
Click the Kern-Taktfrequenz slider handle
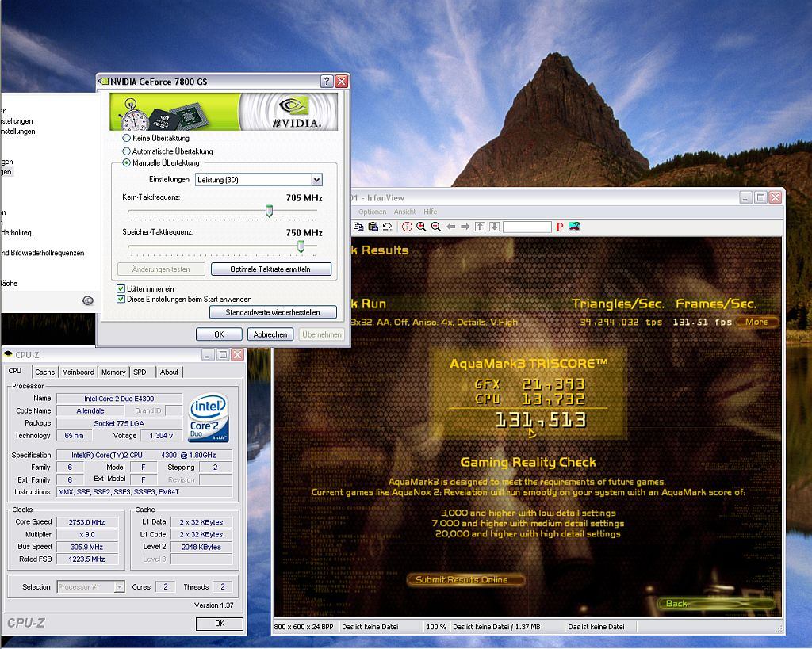270,211
